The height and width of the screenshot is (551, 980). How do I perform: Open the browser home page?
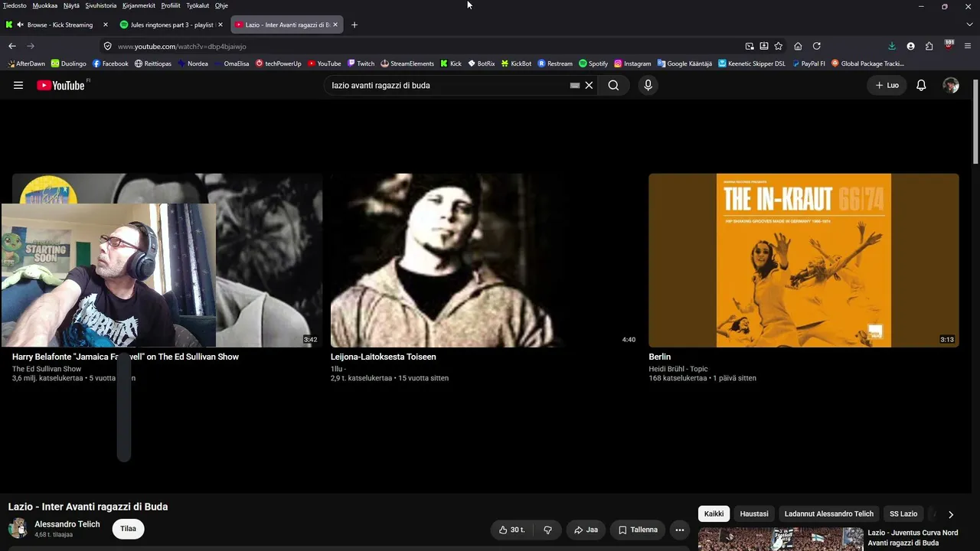coord(798,46)
